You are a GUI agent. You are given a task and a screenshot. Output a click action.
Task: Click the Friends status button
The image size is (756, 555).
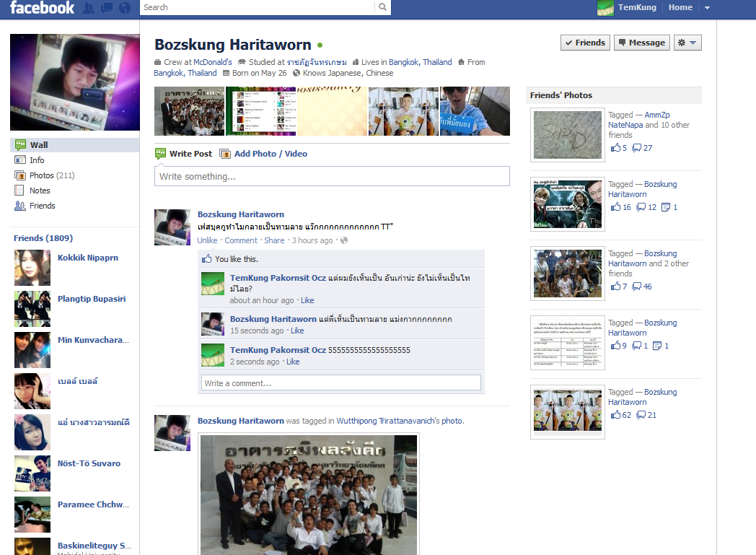pyautogui.click(x=585, y=43)
